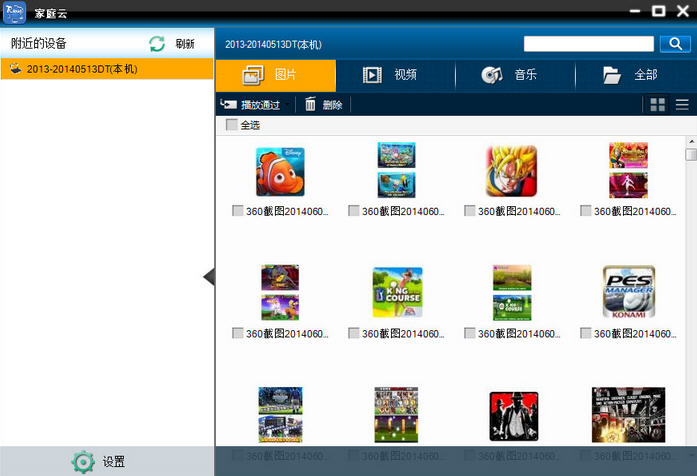Select the dark steampunk artwork thumbnail in last row
Screen dimensions: 697x476
pyautogui.click(x=629, y=415)
